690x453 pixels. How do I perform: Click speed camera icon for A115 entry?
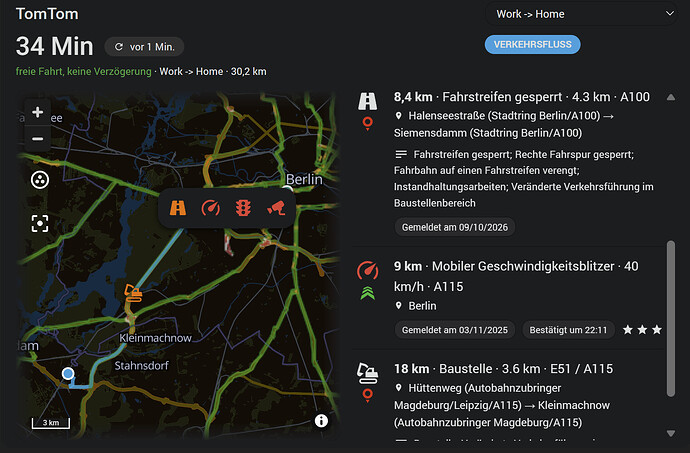pyautogui.click(x=367, y=270)
